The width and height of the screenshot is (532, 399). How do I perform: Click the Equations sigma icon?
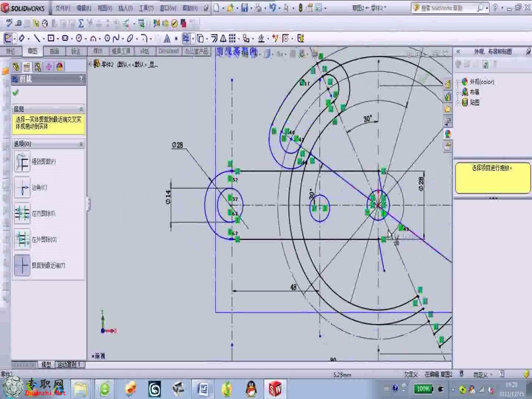[81, 24]
